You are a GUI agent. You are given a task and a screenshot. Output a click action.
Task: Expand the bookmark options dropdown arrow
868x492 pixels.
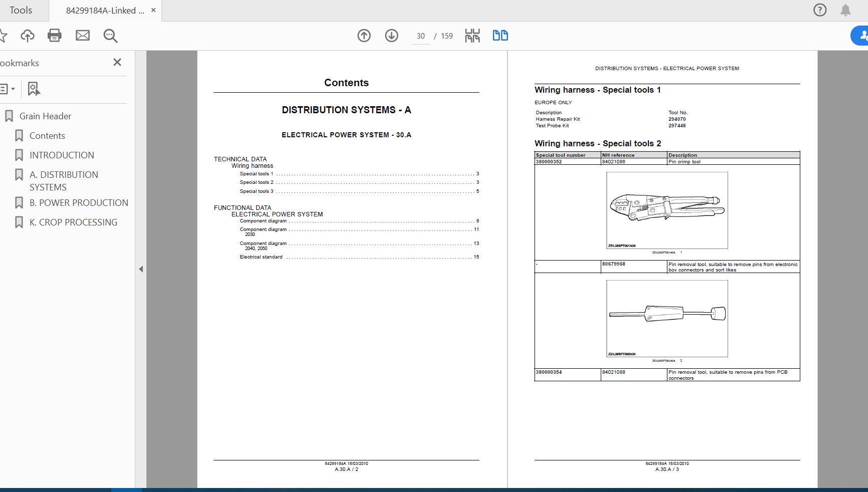[x=14, y=89]
